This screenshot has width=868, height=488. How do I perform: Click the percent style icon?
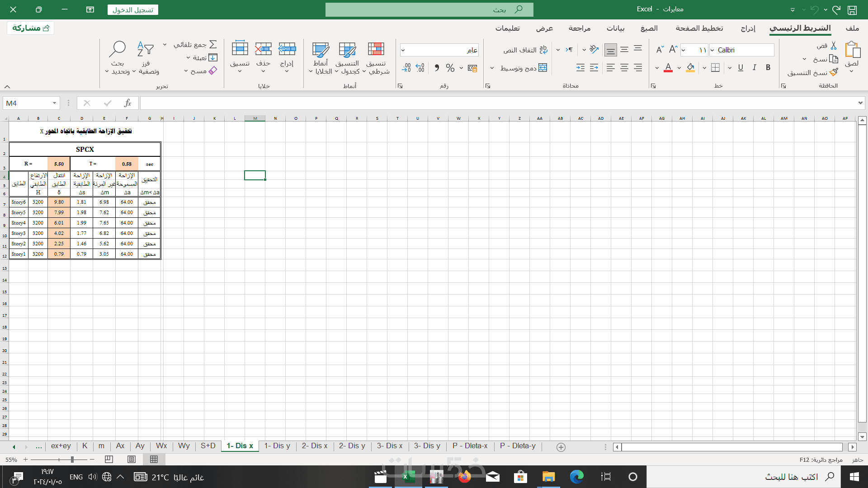tap(450, 68)
